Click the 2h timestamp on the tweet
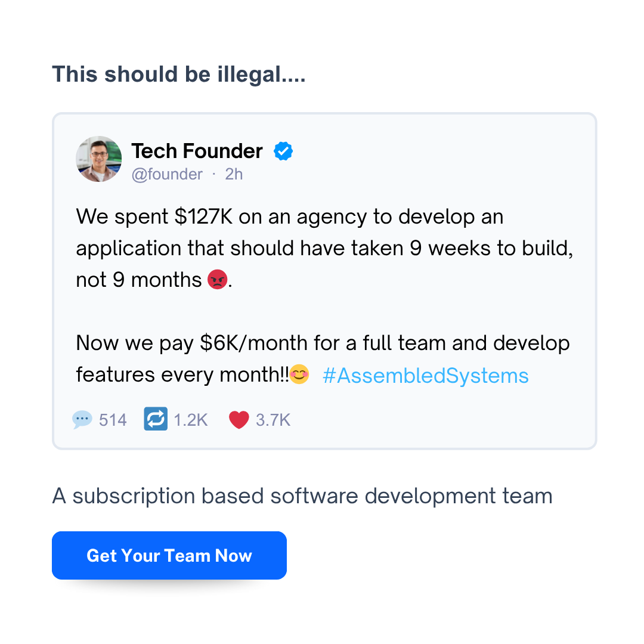The image size is (644, 644). (x=233, y=174)
